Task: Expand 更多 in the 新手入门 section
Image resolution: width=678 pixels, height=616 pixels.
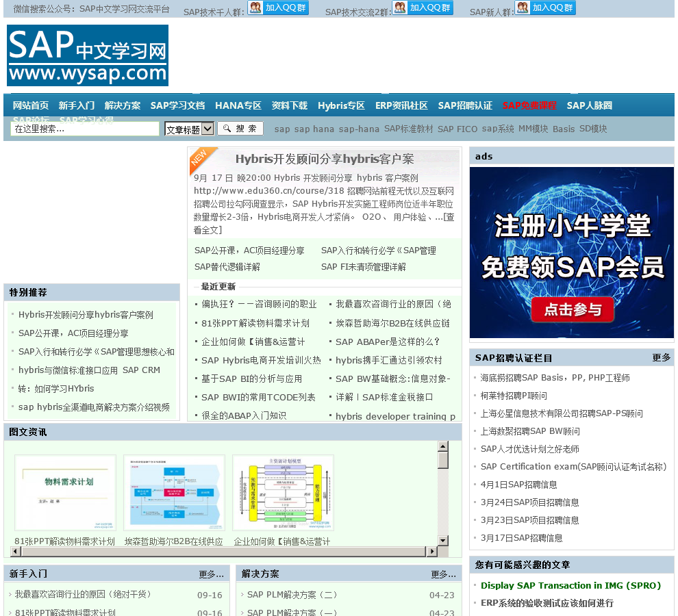Action: (x=211, y=574)
